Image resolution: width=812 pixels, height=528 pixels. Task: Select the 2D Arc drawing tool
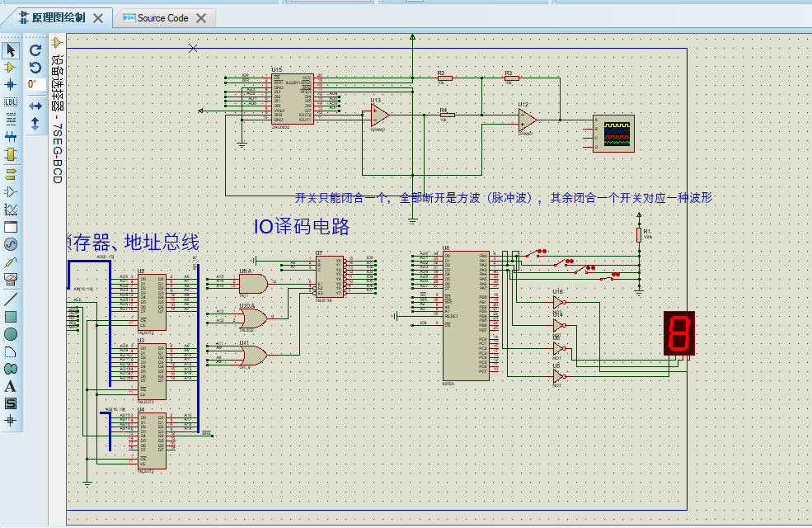click(x=11, y=351)
